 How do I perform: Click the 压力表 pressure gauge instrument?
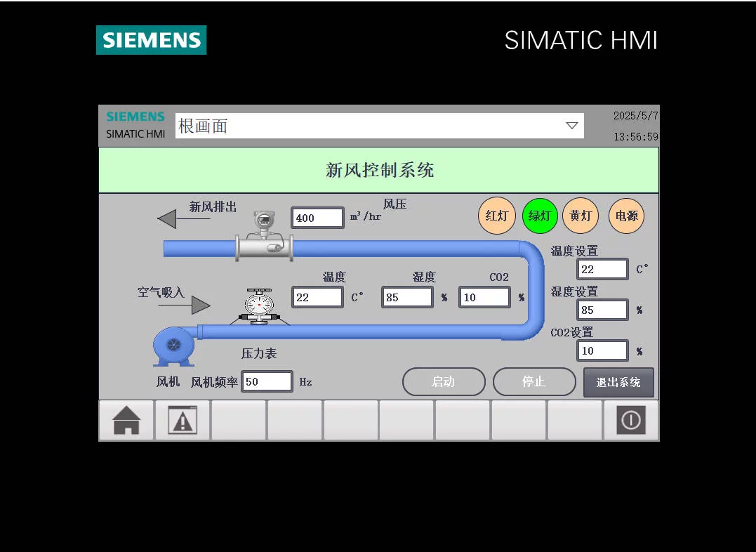[258, 305]
